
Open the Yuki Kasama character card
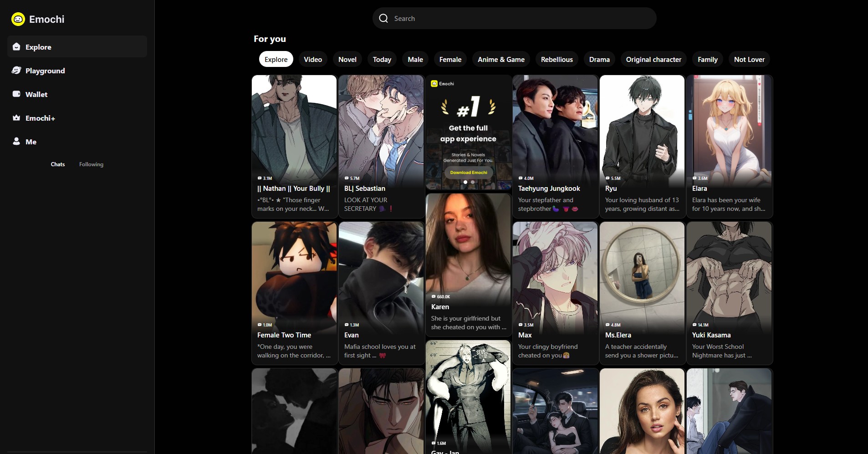729,292
